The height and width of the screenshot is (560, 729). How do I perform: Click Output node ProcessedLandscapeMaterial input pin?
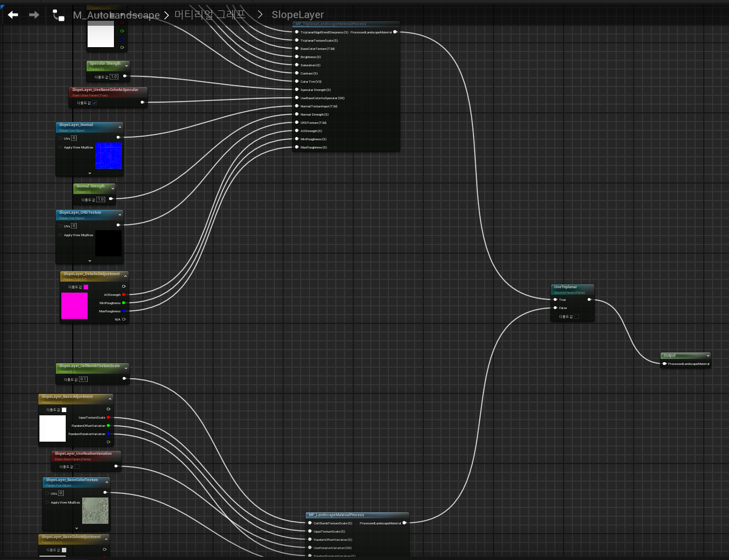click(x=665, y=363)
